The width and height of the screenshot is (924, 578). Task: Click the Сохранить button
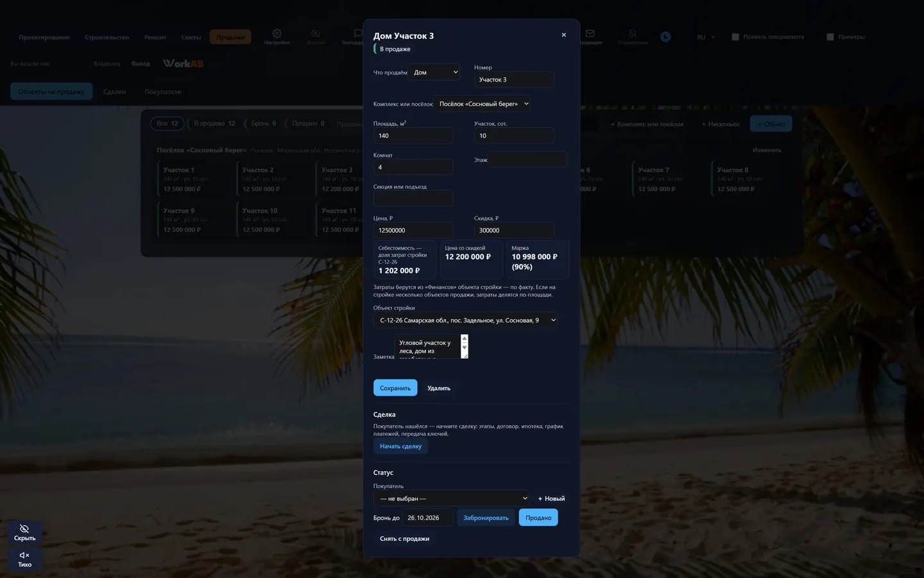pos(395,388)
